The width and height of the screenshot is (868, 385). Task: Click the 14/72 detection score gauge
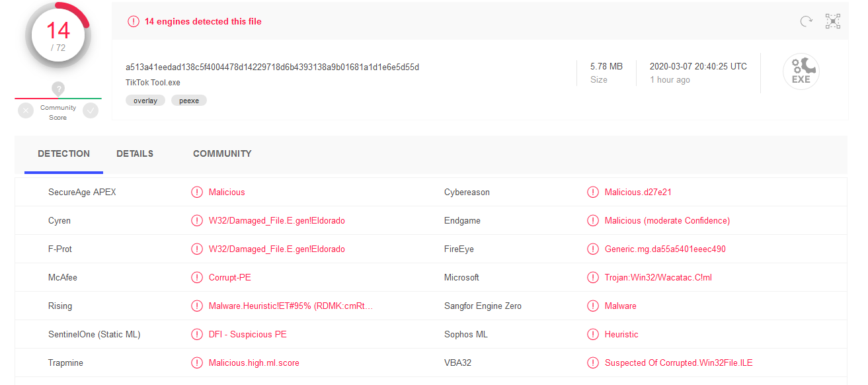(58, 36)
